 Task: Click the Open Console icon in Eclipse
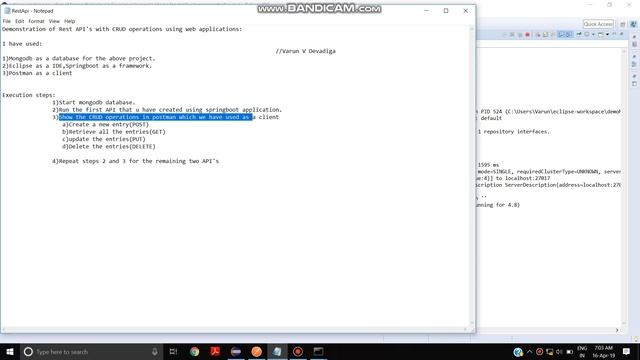pyautogui.click(x=600, y=35)
